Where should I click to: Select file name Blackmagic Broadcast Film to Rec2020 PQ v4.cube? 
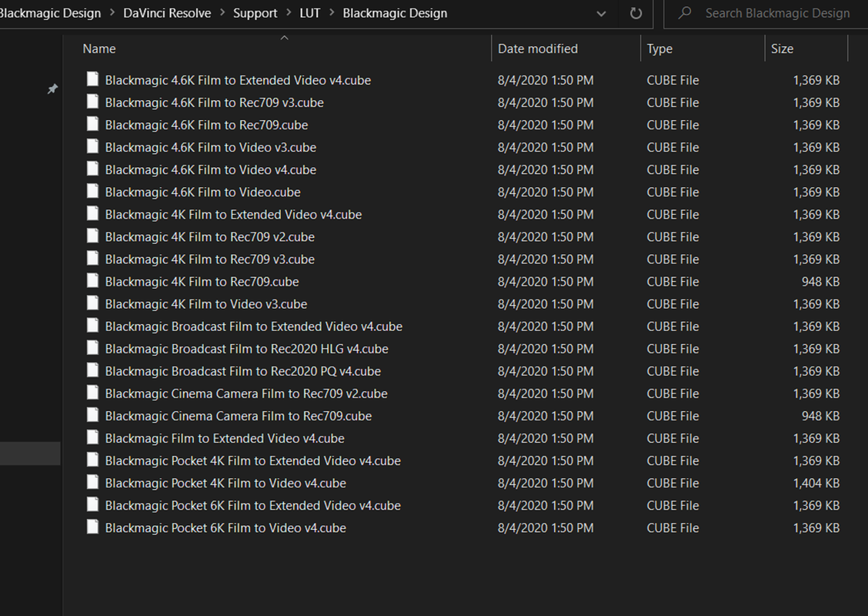click(243, 371)
